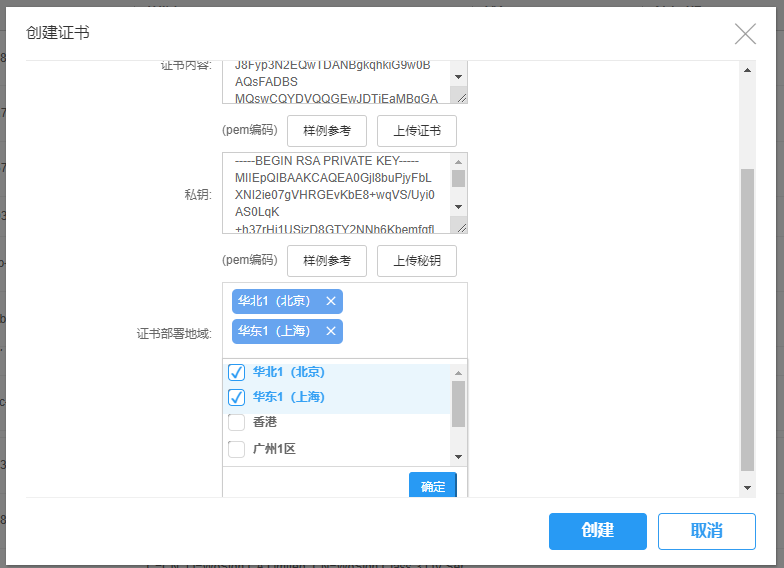Uncheck the 华东1（上海） checkbox
The image size is (784, 568).
(236, 397)
